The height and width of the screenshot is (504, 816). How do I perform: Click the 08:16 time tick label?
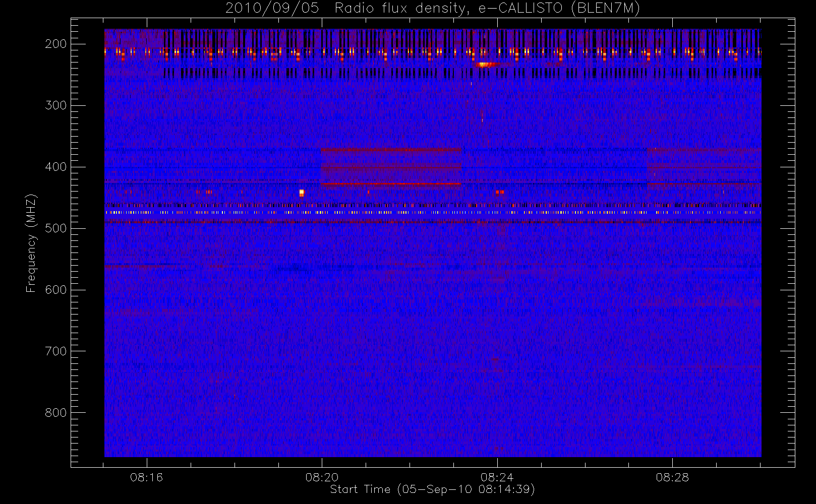(146, 477)
